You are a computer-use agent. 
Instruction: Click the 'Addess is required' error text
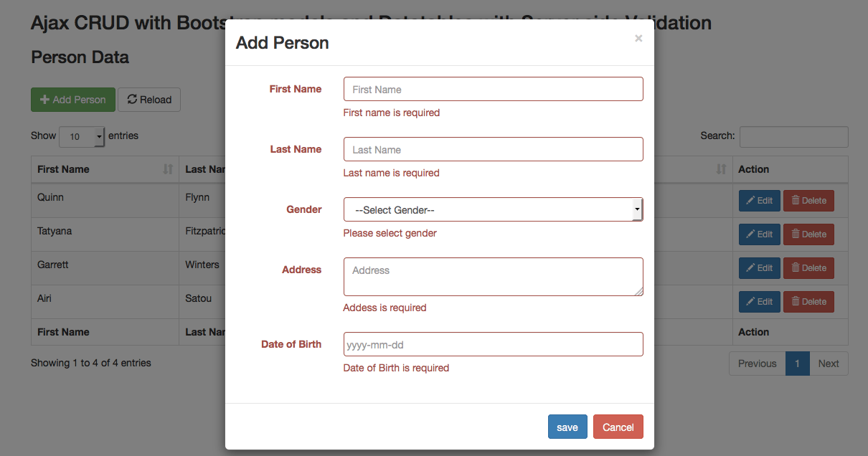385,308
